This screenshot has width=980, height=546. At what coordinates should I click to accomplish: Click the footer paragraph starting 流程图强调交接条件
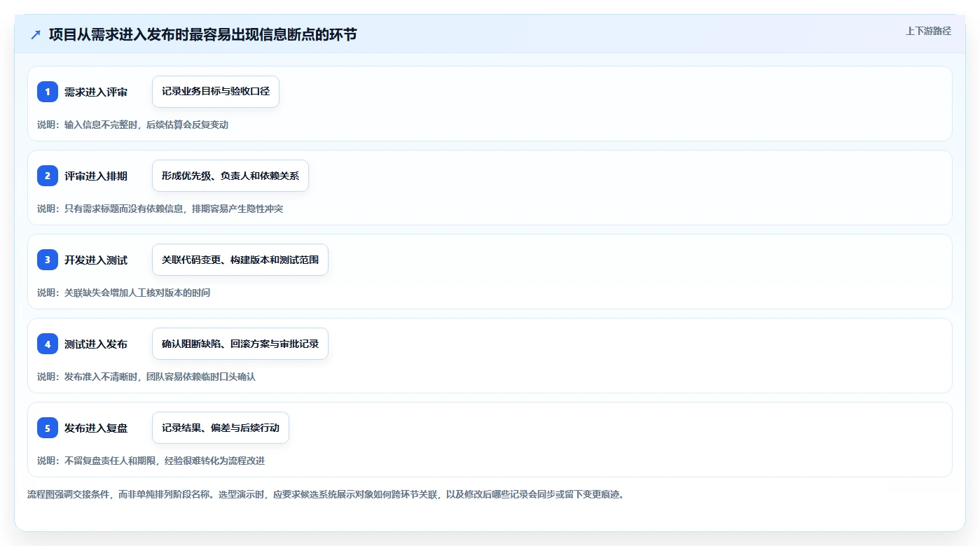tap(326, 494)
